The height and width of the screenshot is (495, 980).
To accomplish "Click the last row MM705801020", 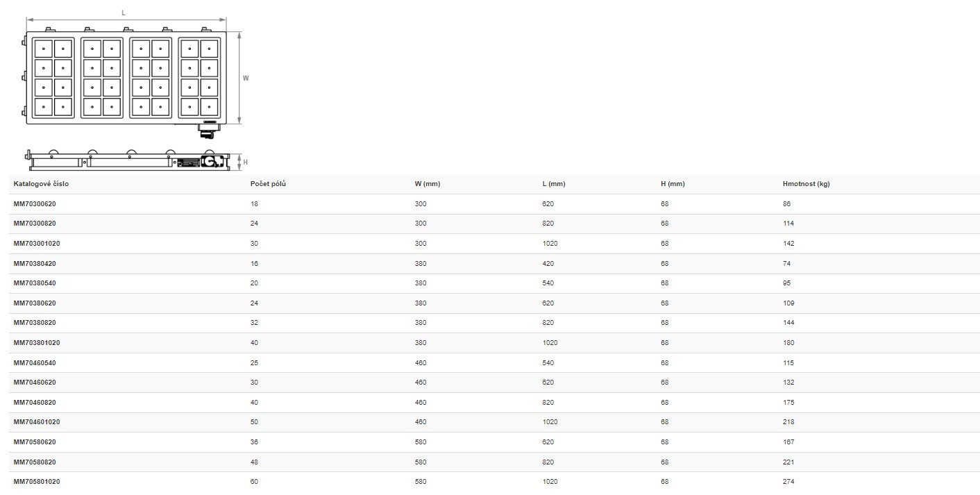I will tap(36, 482).
